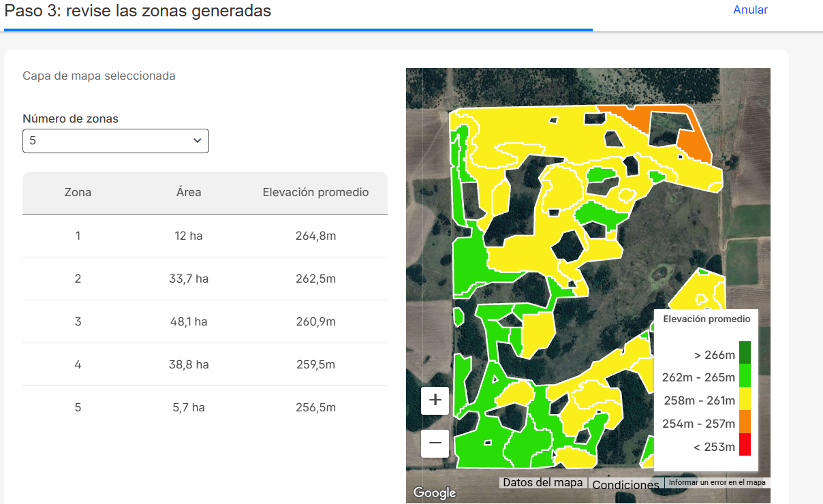Select the 12 ha area cell
This screenshot has width=823, height=504.
pyautogui.click(x=189, y=236)
